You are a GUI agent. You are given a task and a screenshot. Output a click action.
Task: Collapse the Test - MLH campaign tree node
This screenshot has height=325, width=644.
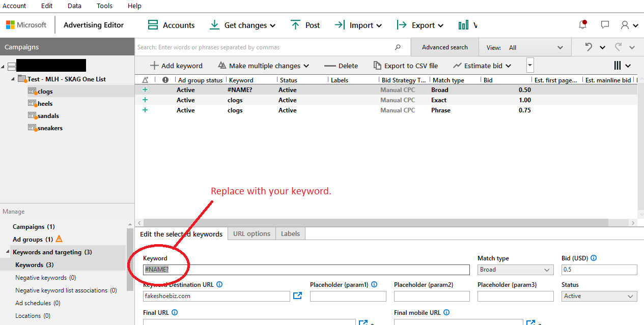13,79
